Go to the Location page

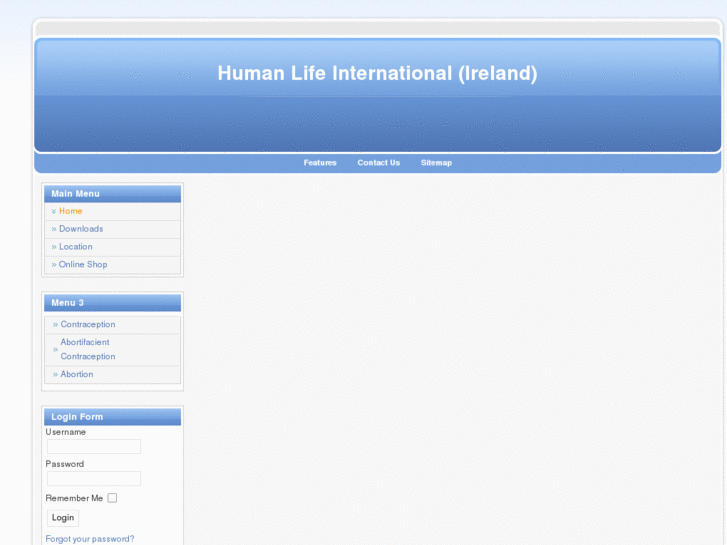(x=76, y=247)
